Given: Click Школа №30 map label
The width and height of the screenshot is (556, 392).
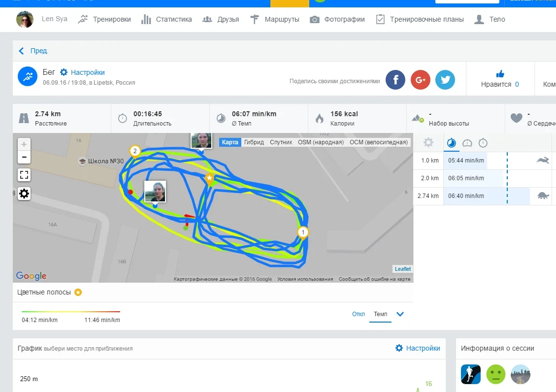Looking at the screenshot, I should 106,161.
